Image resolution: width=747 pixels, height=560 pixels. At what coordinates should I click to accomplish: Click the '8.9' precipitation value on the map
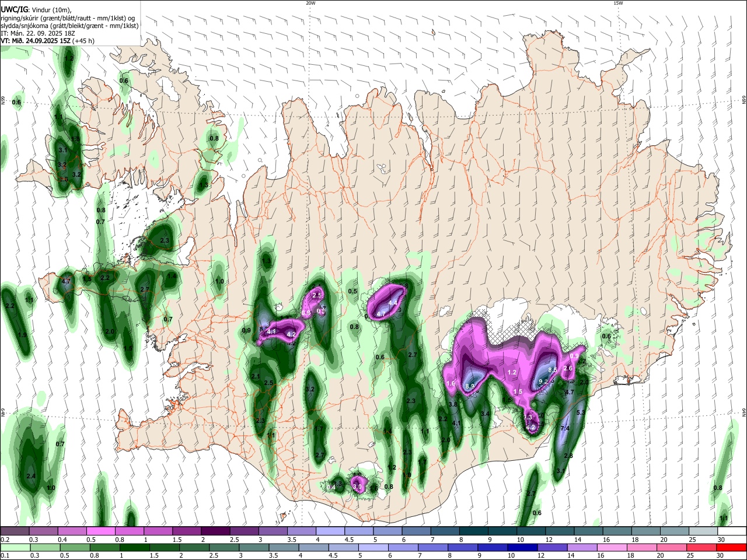pyautogui.click(x=470, y=386)
